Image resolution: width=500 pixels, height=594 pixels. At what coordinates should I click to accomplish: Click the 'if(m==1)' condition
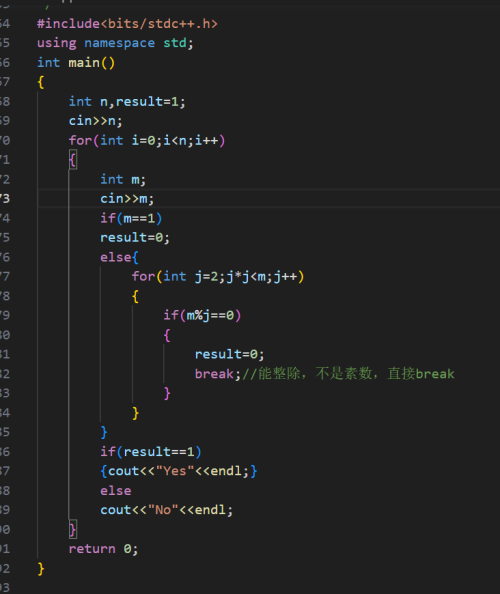pyautogui.click(x=131, y=218)
